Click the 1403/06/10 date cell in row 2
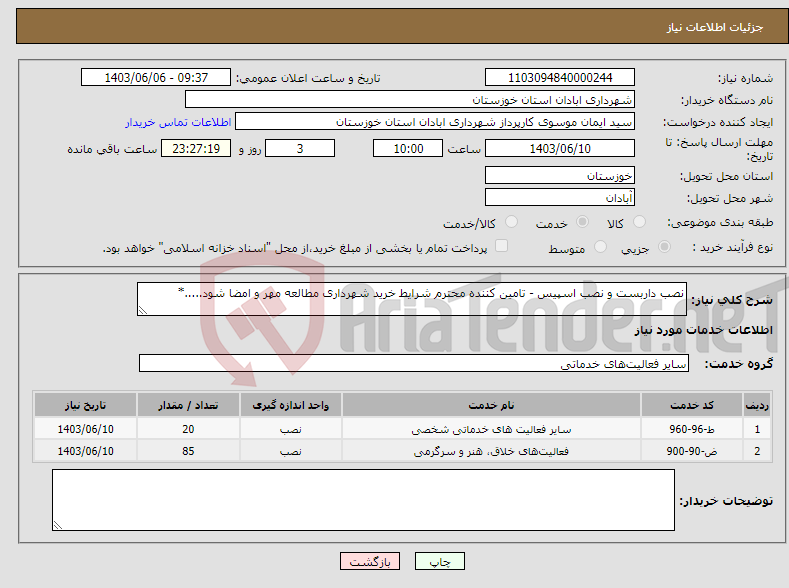Image resolution: width=789 pixels, height=588 pixels. [86, 451]
